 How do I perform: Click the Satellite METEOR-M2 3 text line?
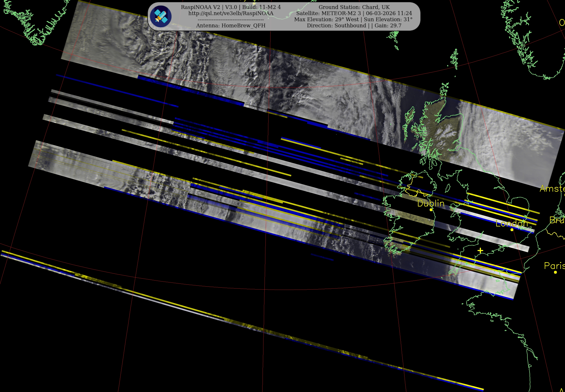(x=354, y=13)
